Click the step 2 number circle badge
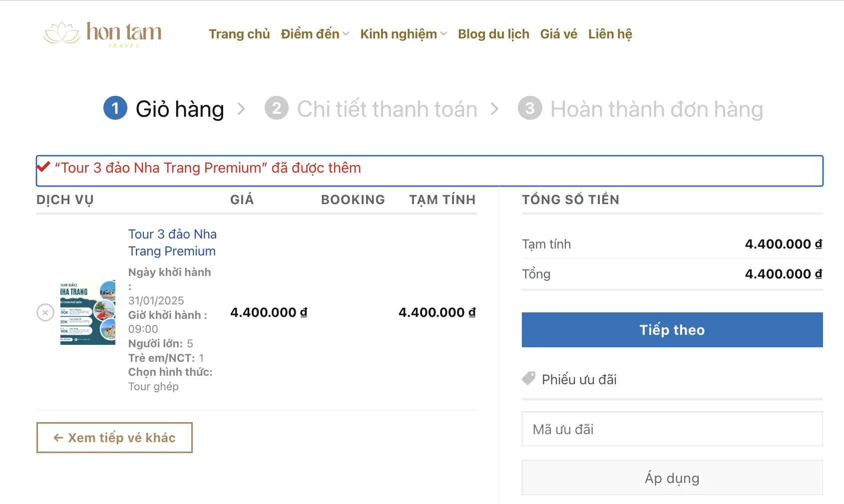 [x=277, y=108]
